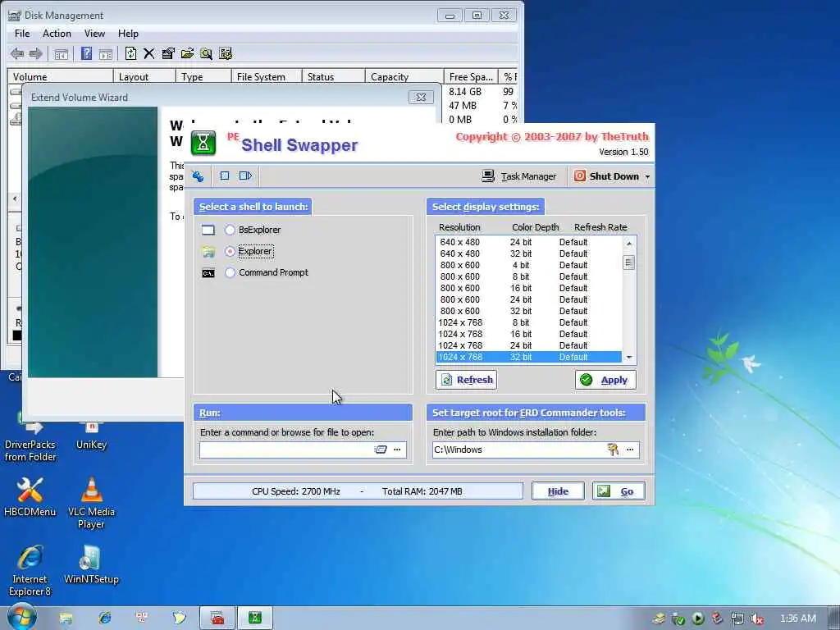Select the Explorer radio button
This screenshot has height=630, width=840.
[x=230, y=251]
